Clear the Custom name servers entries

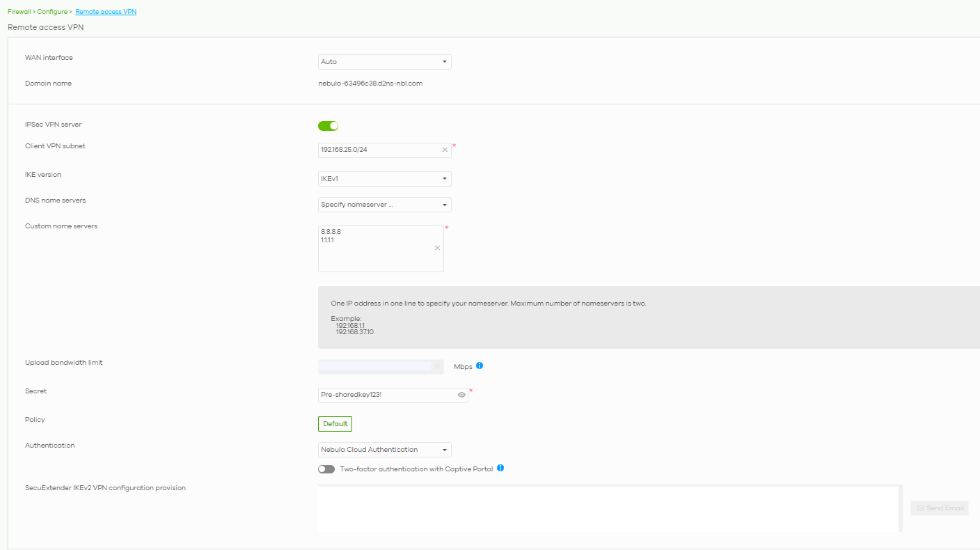[437, 248]
